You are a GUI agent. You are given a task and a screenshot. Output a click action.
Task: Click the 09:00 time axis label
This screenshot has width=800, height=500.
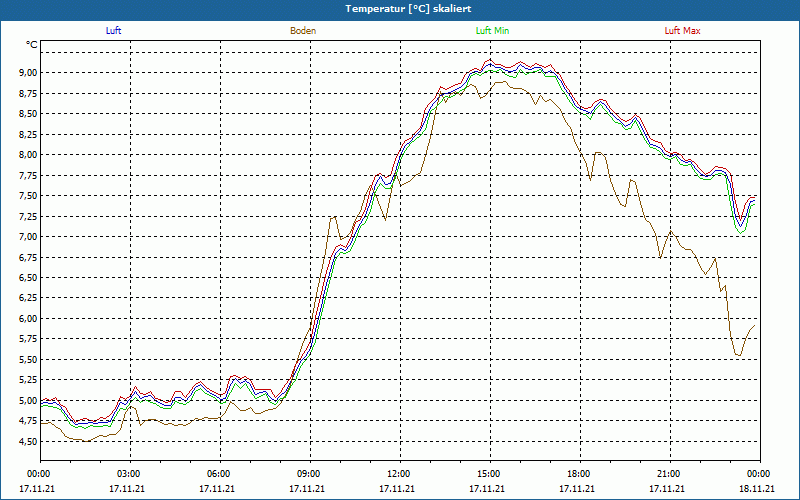(310, 474)
